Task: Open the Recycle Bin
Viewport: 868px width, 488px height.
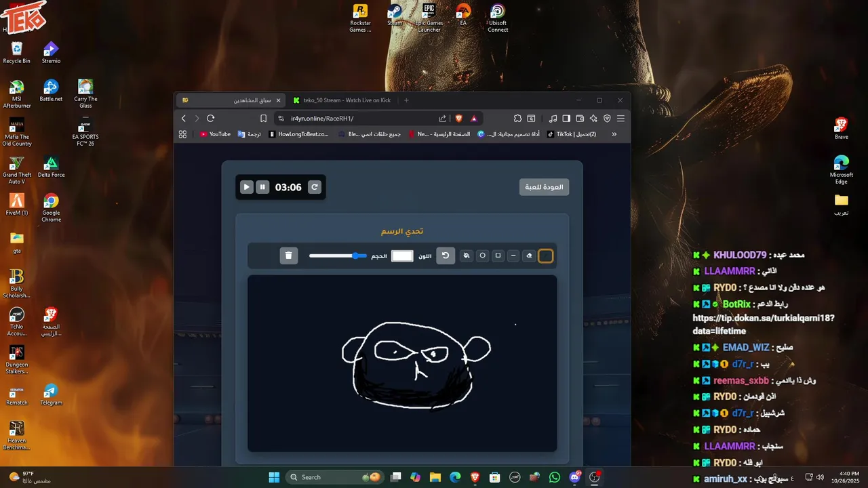Action: coord(16,53)
